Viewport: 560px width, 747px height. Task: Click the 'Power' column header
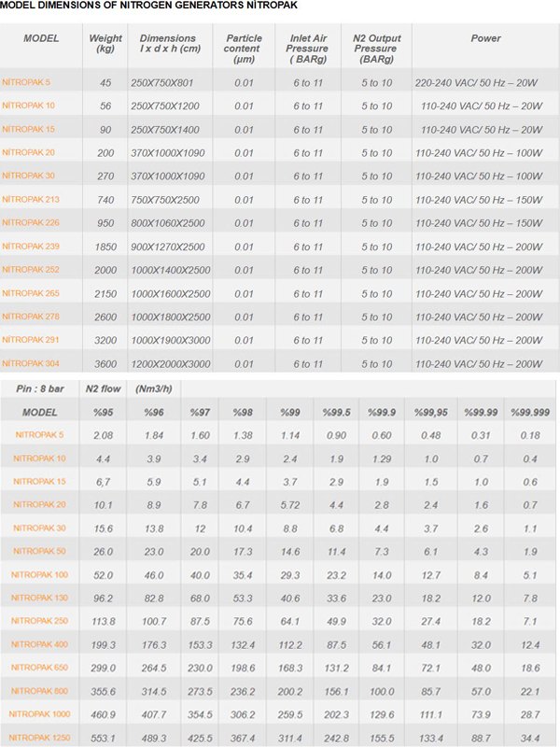coord(485,38)
